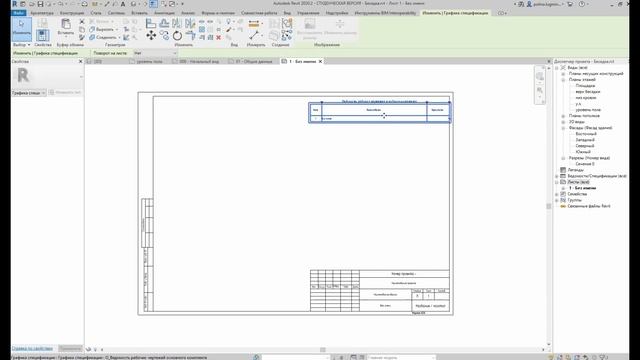Click the Revit R application logo

[14, 4]
